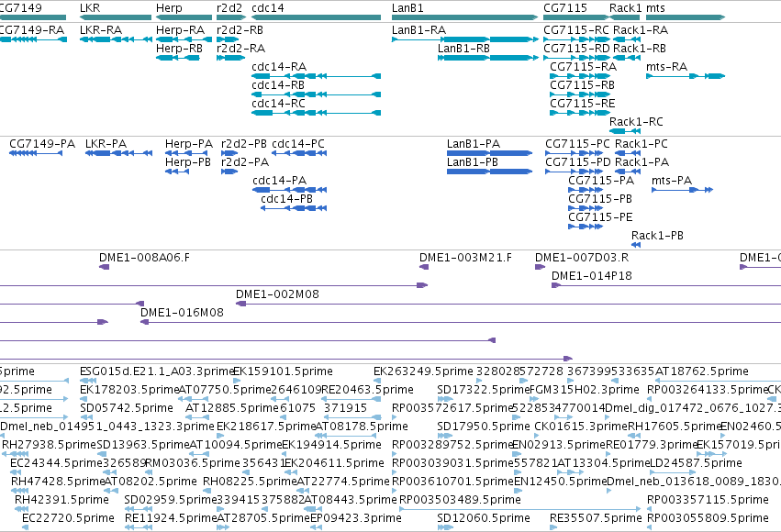Click the DME1-002M08 clone line
Screen dimensions: 781x532
click(x=508, y=305)
